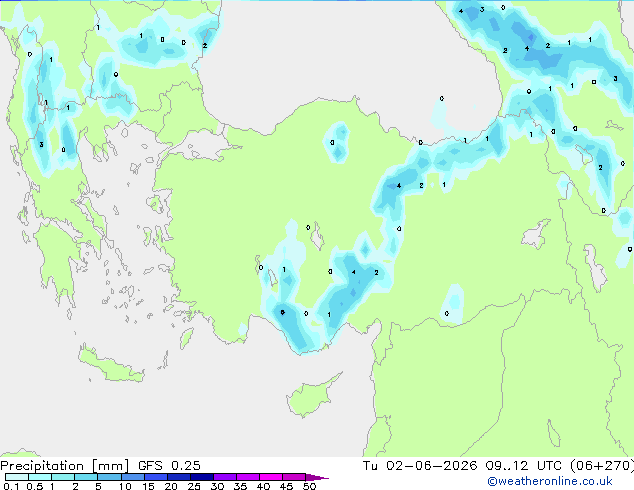Pick the 5–10 mm legend color swatch
The image size is (634, 490).
(x=109, y=477)
